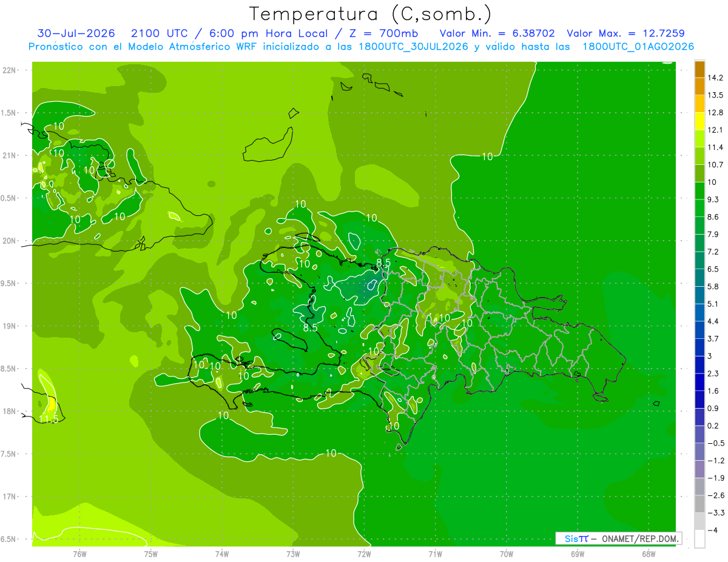Click the '20N' latitude axis label
Viewport: 728px width, 562px height.
click(x=8, y=241)
